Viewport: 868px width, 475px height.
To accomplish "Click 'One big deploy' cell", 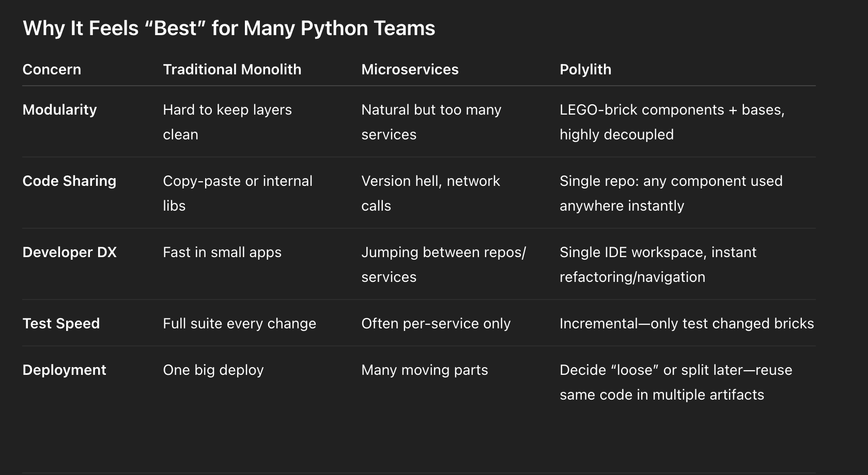I will click(x=213, y=370).
